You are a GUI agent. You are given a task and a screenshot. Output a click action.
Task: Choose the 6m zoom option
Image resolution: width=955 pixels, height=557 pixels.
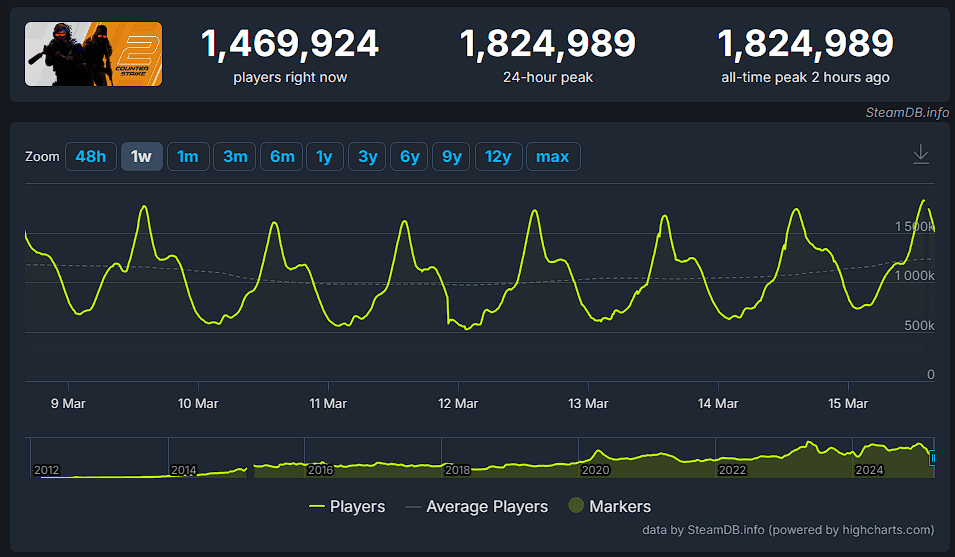[x=282, y=157]
